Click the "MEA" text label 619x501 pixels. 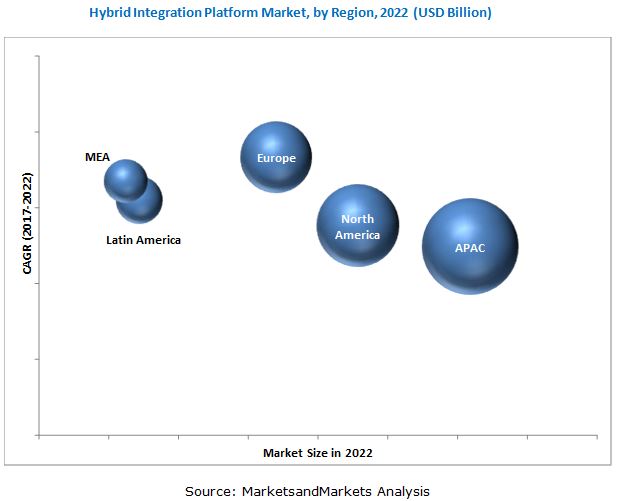coord(97,157)
